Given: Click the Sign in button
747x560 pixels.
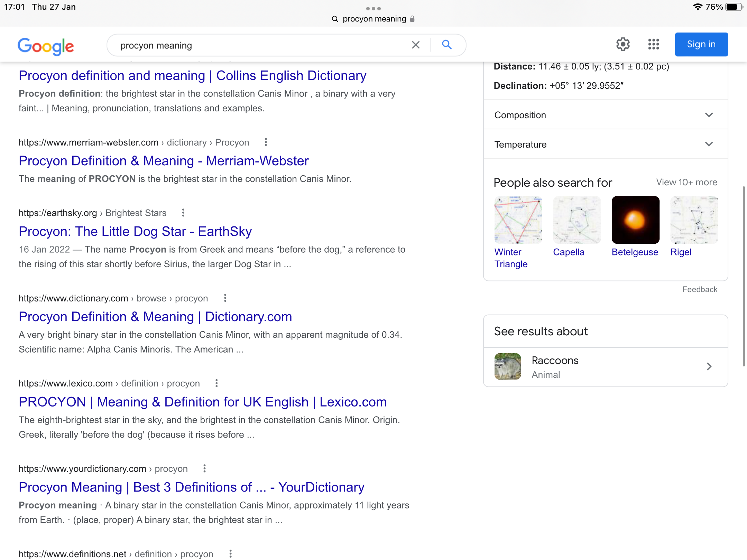Looking at the screenshot, I should coord(701,44).
